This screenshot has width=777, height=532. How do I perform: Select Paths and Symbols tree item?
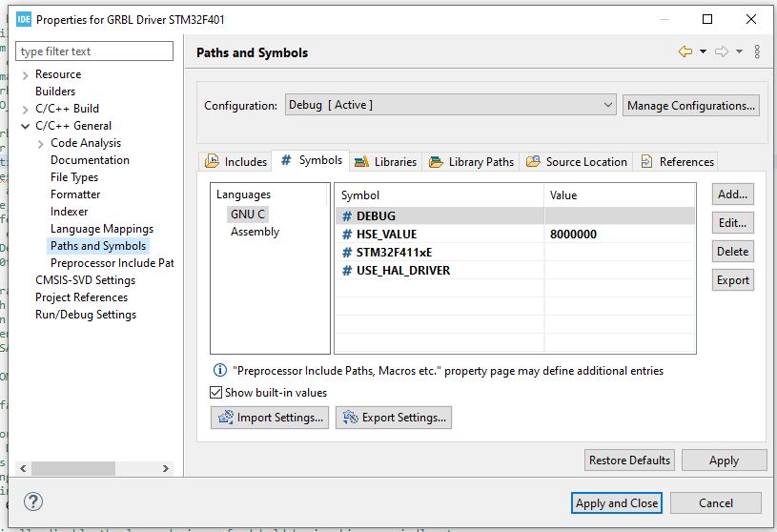tap(98, 246)
